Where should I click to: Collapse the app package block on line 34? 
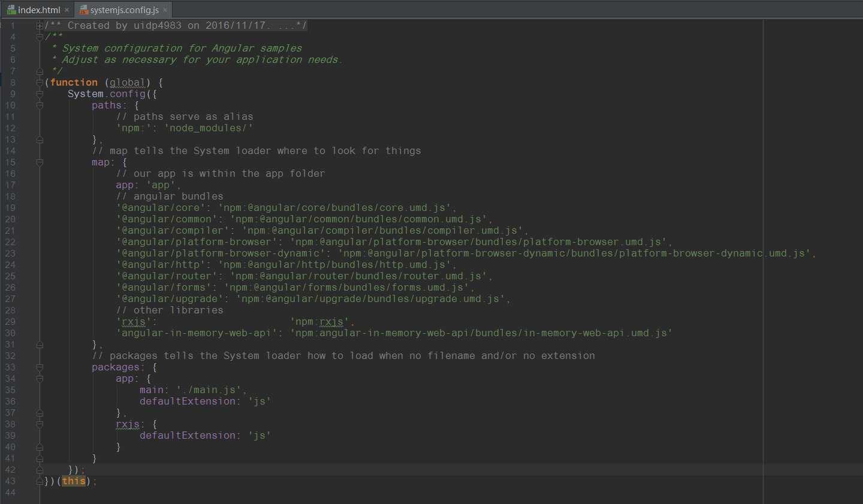click(x=40, y=379)
